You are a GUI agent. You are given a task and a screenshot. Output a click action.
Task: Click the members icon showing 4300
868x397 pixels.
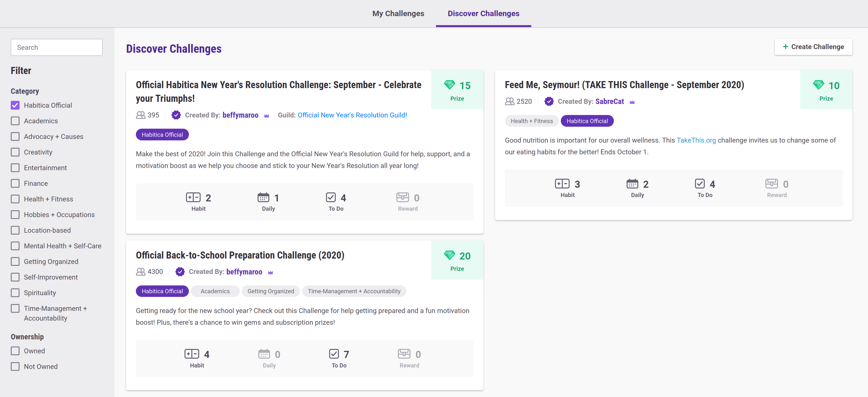tap(141, 272)
